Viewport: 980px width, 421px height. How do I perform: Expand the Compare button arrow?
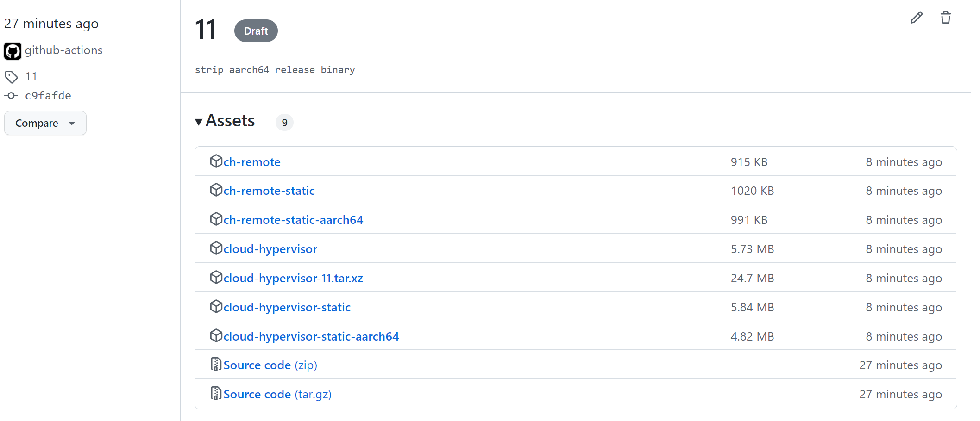click(72, 124)
